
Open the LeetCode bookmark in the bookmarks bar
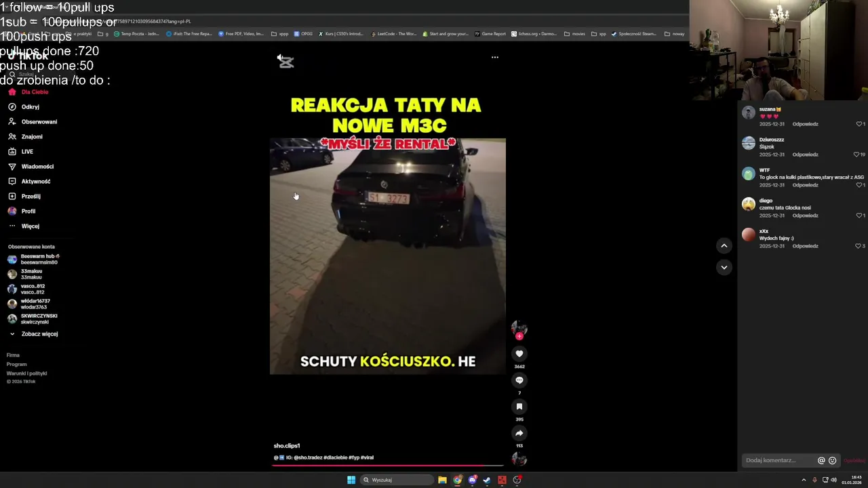(393, 34)
